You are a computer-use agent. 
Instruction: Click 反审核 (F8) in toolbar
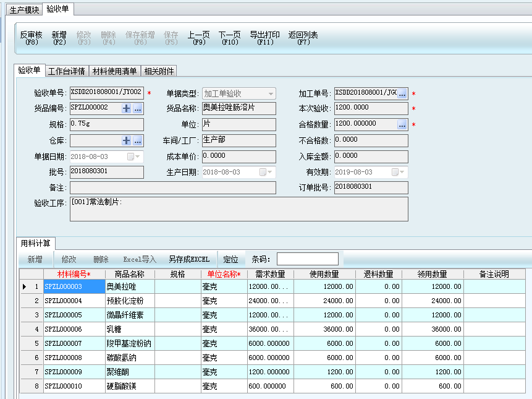tap(32, 38)
